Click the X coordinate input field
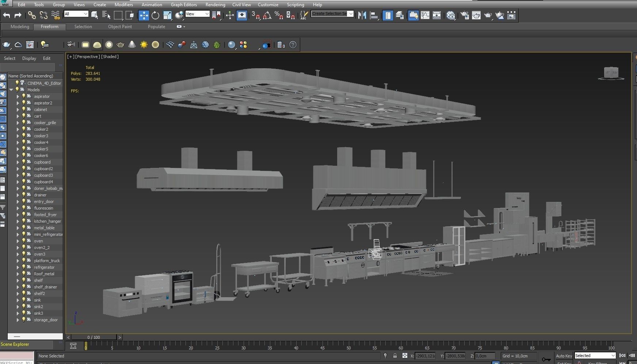 (x=425, y=356)
